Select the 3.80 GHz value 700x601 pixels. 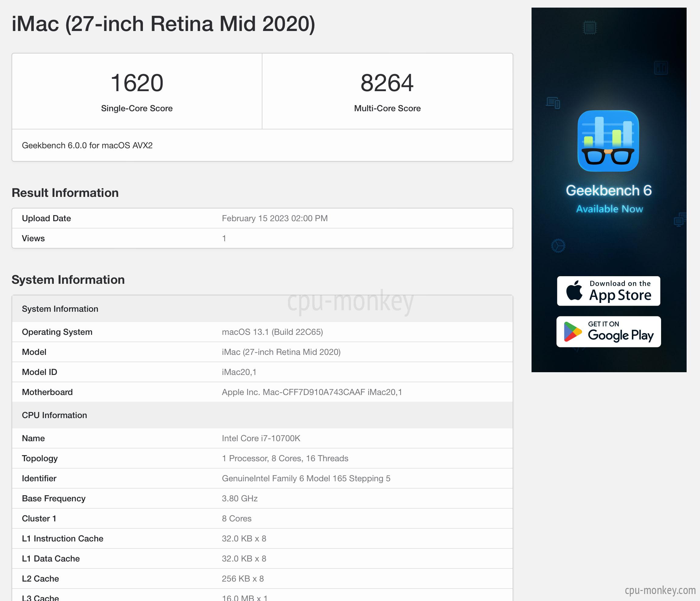pos(240,498)
